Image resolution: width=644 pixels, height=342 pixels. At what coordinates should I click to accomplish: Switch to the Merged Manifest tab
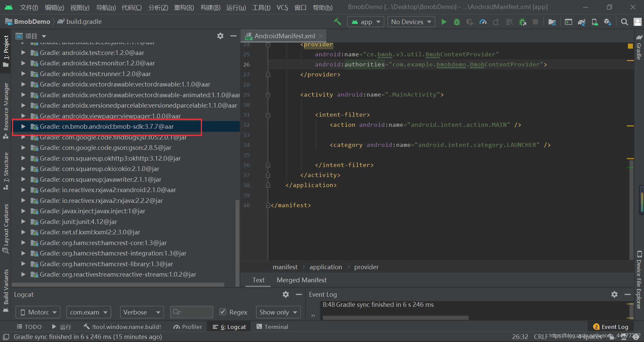[x=302, y=280]
